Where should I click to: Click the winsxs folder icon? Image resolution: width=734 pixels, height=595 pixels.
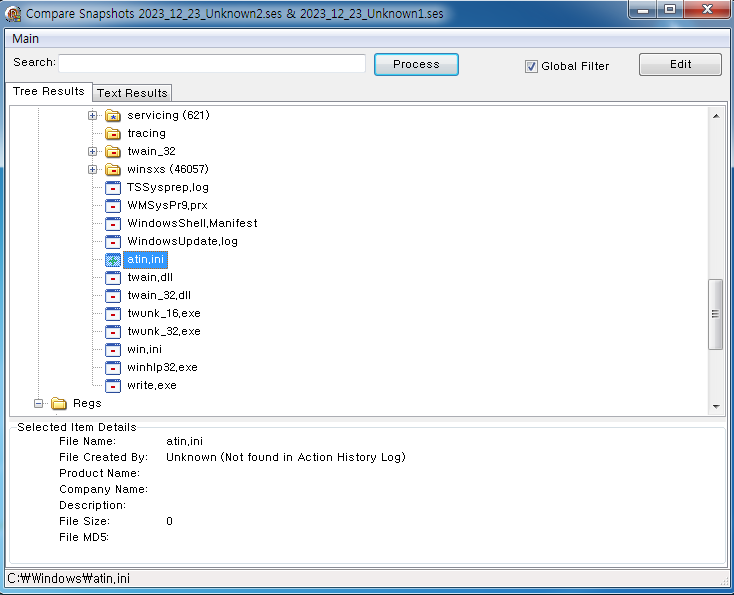tap(113, 169)
